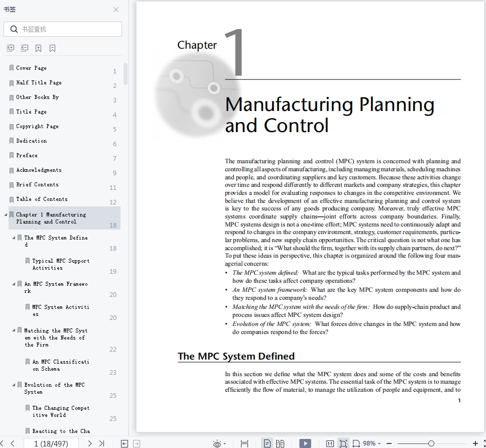Toggle eye protection mode icon
486x448 pixels.
pos(217,443)
